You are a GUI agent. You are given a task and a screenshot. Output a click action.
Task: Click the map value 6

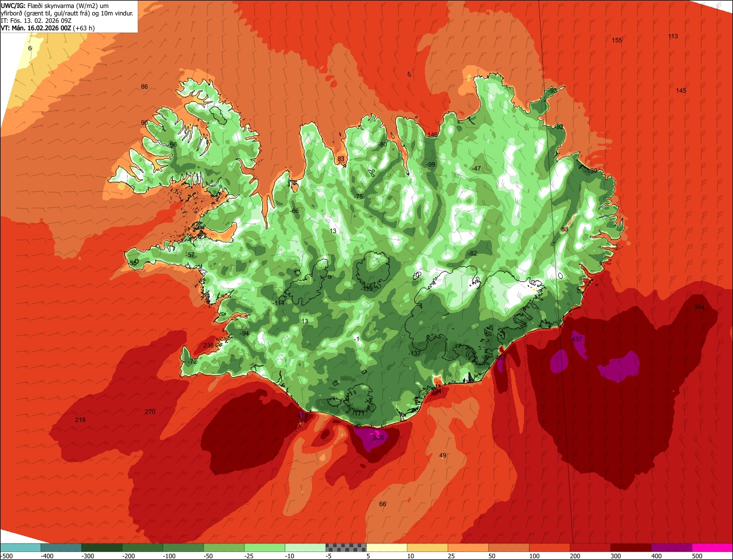[30, 48]
